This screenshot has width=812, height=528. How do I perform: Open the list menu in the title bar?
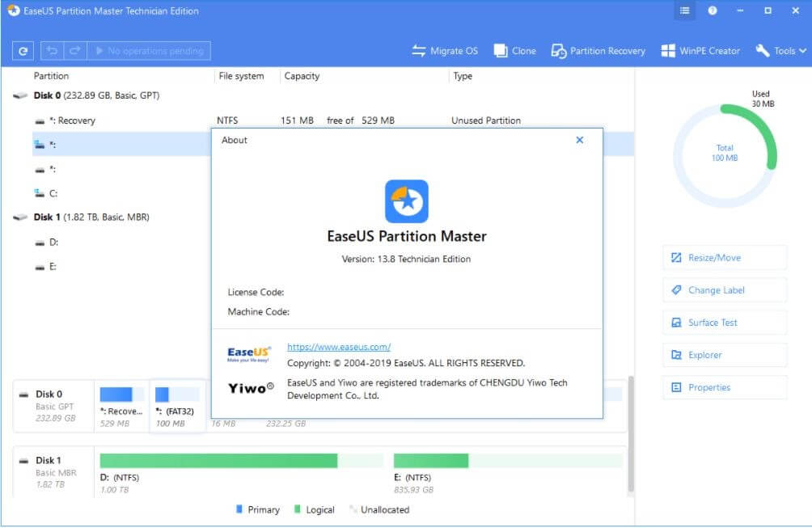coord(684,11)
